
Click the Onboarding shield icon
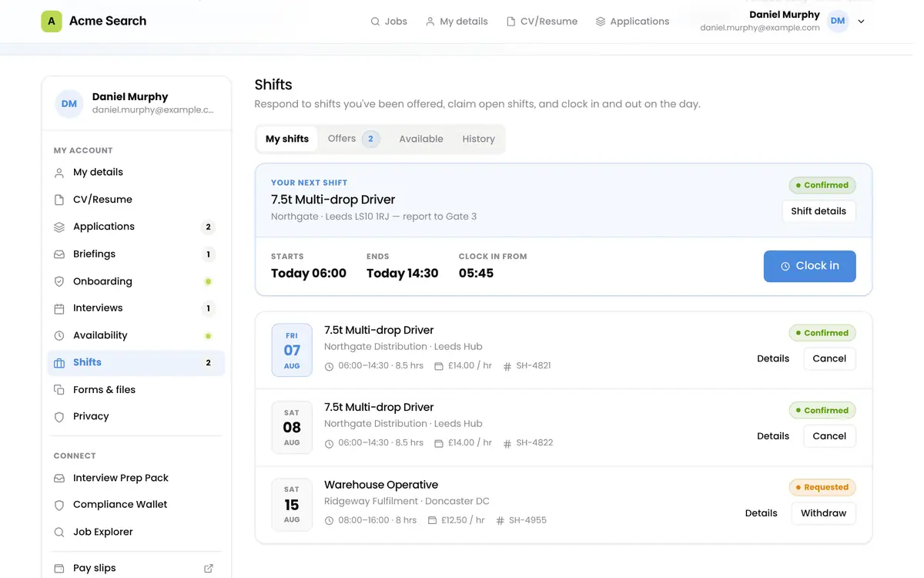pos(59,282)
